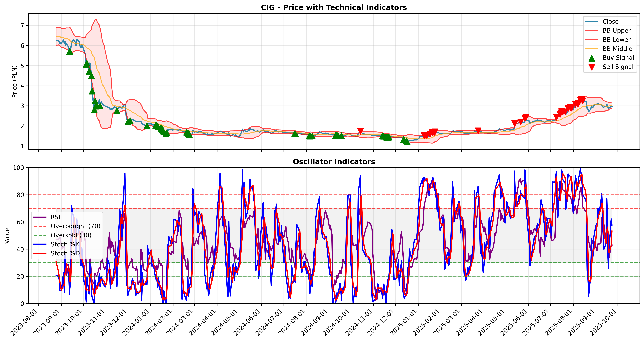644x341 pixels.
Task: Click the green Buy Signal triangle in legend
Action: 592,58
